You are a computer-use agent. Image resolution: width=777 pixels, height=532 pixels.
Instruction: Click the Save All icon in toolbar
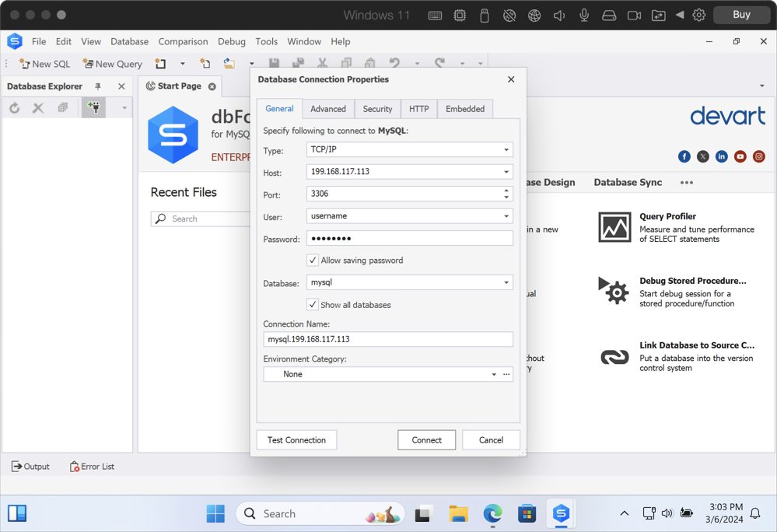298,64
